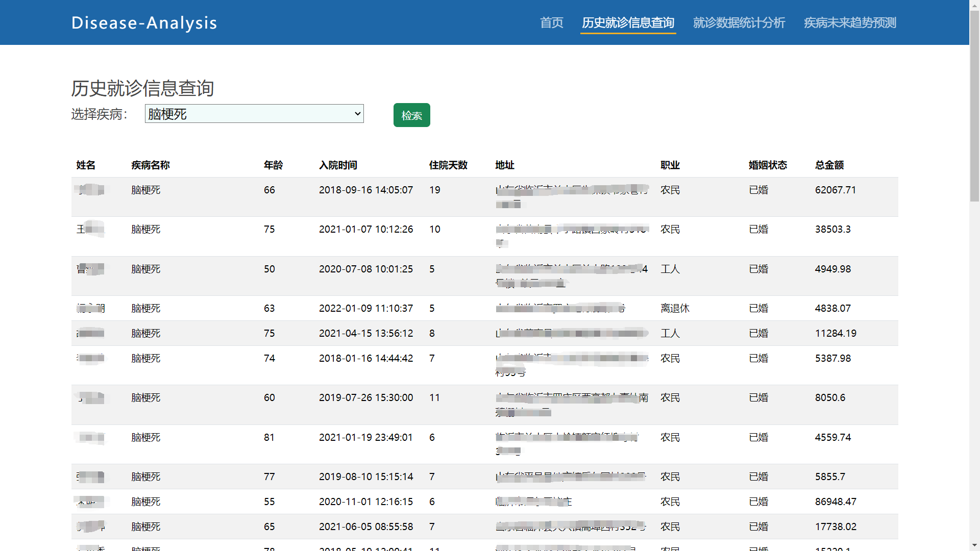The height and width of the screenshot is (551, 980).
Task: Click the 入院时间 column header
Action: click(338, 165)
